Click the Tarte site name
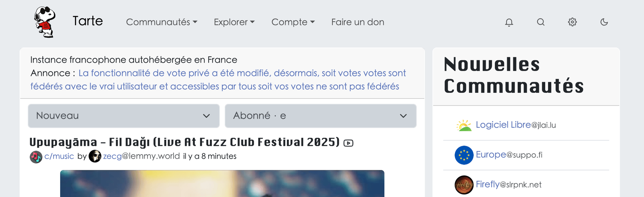This screenshot has width=644, height=197. tap(88, 21)
